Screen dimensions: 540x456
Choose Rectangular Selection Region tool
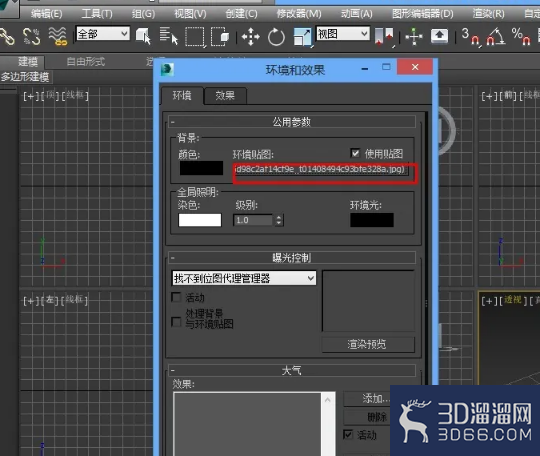195,37
